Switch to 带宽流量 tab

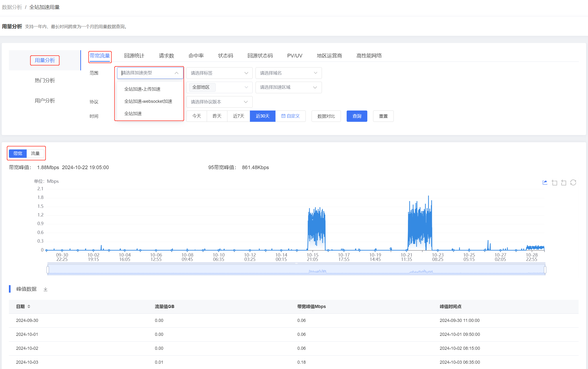[100, 56]
